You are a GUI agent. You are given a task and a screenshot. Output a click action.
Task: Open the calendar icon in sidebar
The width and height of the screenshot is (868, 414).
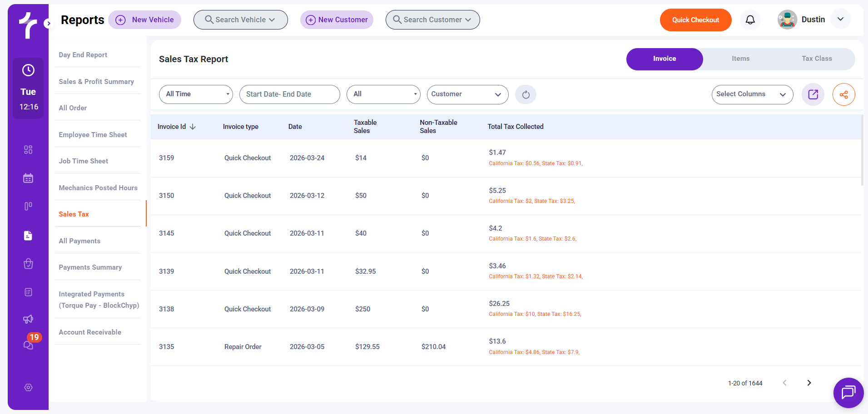tap(28, 178)
